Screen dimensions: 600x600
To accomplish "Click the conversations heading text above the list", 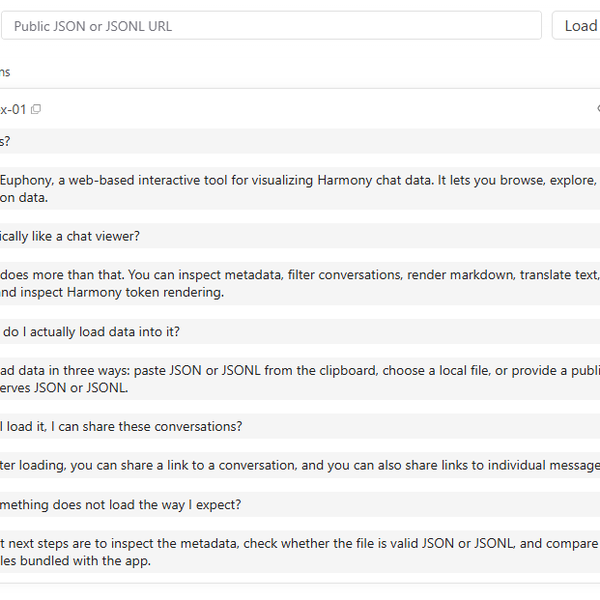I will point(5,72).
